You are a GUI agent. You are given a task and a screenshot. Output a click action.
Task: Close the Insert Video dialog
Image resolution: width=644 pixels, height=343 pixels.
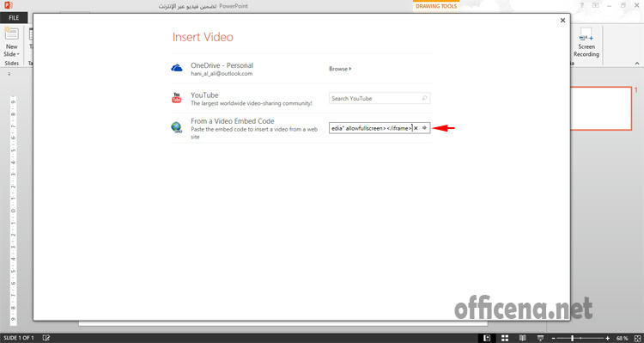click(x=562, y=20)
